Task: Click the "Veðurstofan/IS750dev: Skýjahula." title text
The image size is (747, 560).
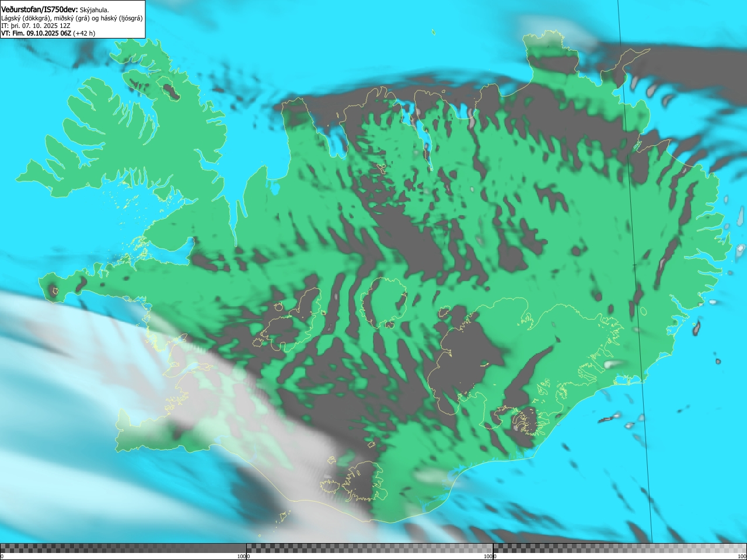Action: [x=55, y=9]
